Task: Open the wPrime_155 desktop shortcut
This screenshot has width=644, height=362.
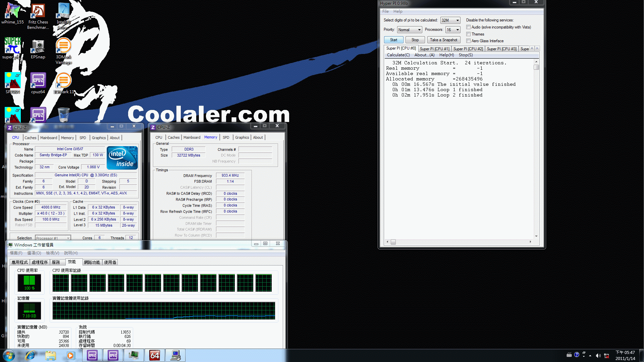Action: click(12, 13)
